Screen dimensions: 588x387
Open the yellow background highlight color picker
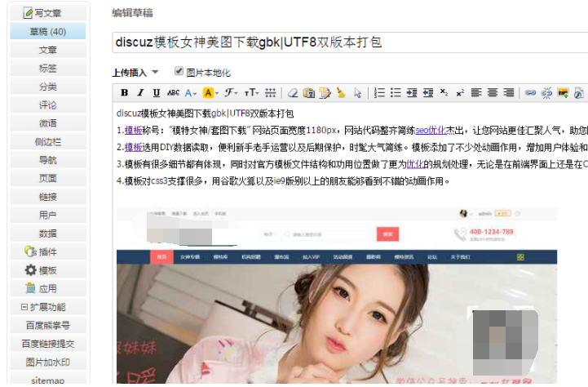point(210,93)
